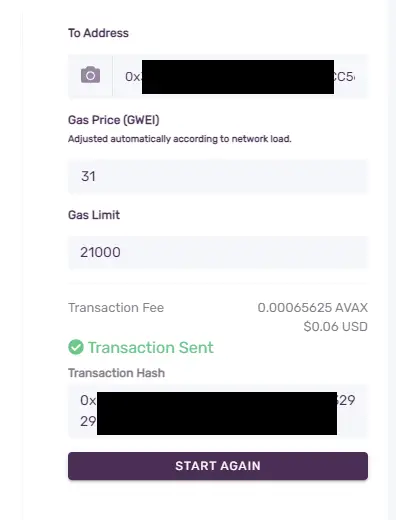The height and width of the screenshot is (520, 396).
Task: Click the redacted block over the address
Action: (x=238, y=77)
